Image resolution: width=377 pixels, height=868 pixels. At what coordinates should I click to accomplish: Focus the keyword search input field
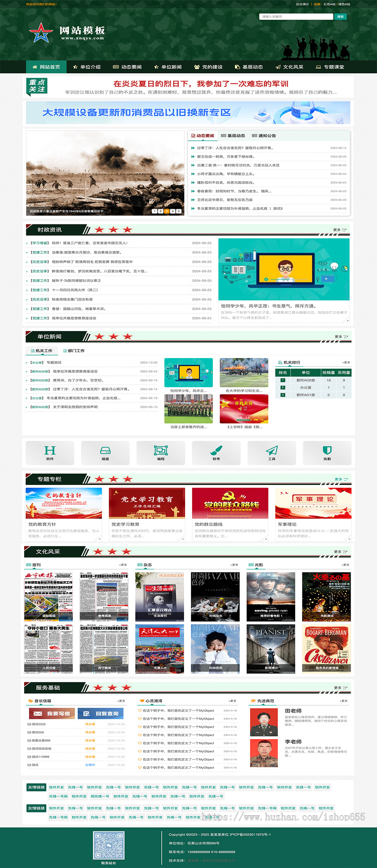pyautogui.click(x=296, y=17)
